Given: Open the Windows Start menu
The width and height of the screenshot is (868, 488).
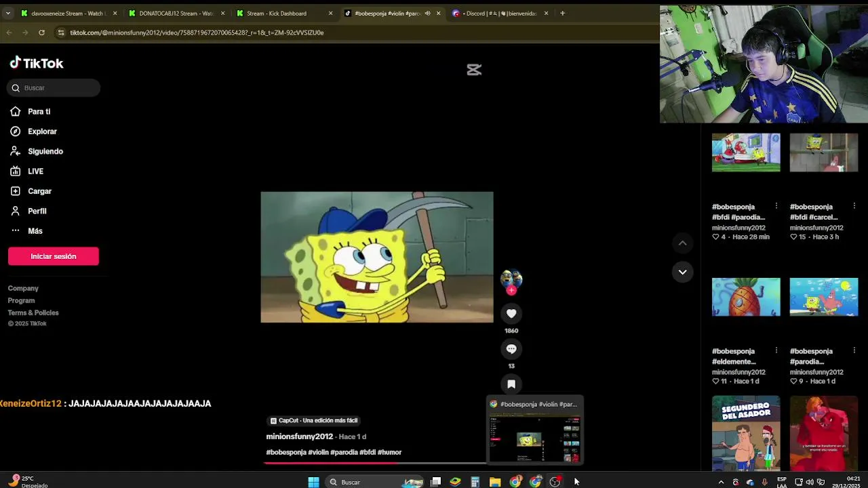Looking at the screenshot, I should [x=313, y=482].
